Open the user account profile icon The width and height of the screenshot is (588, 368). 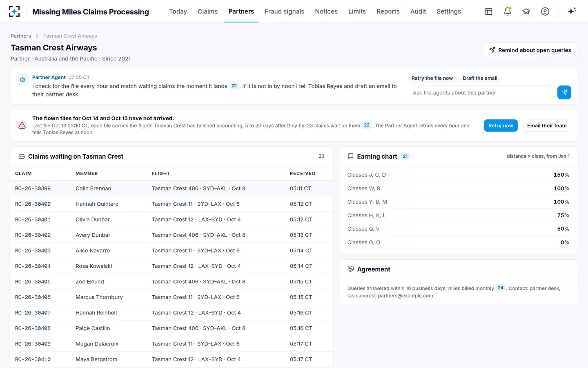pos(545,11)
